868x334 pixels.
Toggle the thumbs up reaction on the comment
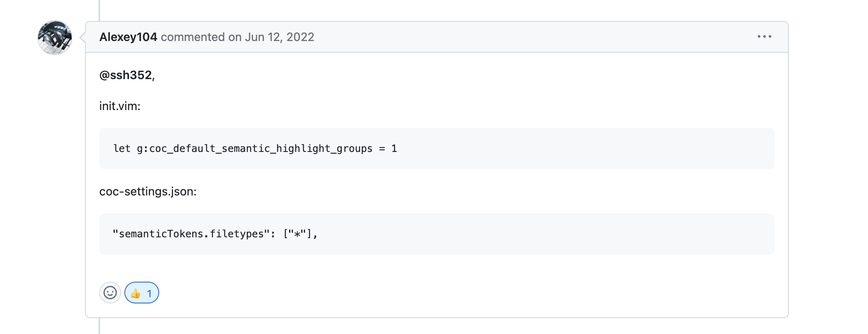click(x=142, y=293)
